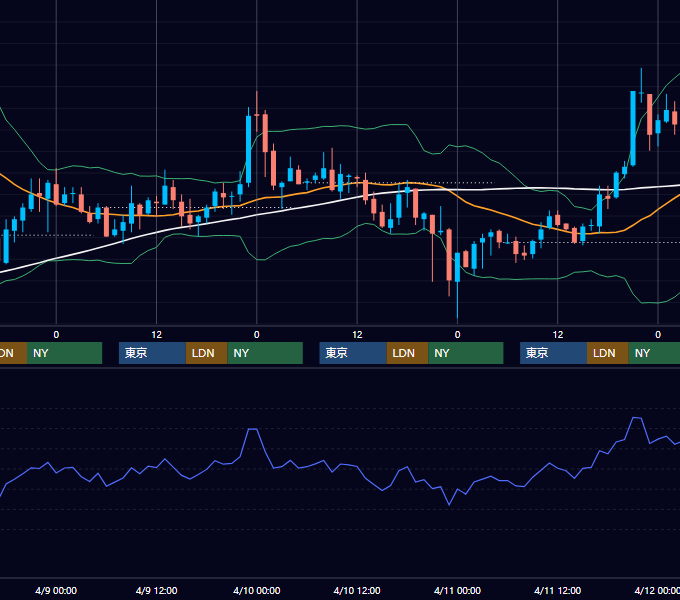Click the hour tick "12" for 4/11
The height and width of the screenshot is (600, 680).
click(x=558, y=335)
